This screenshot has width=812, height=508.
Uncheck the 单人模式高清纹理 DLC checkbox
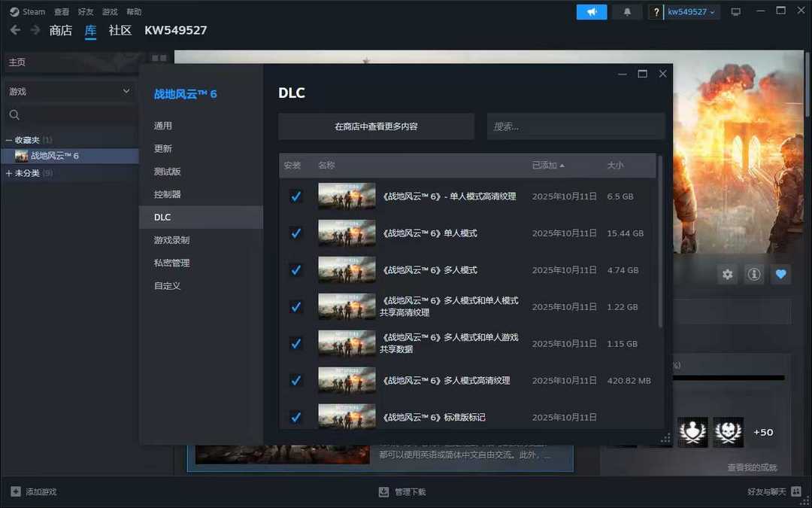coord(295,196)
